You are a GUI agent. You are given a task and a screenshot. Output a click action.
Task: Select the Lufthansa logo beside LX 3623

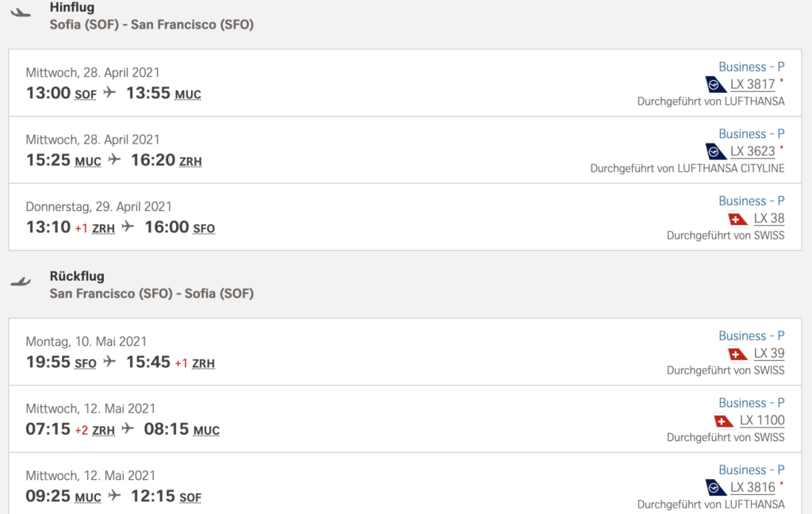pos(716,152)
